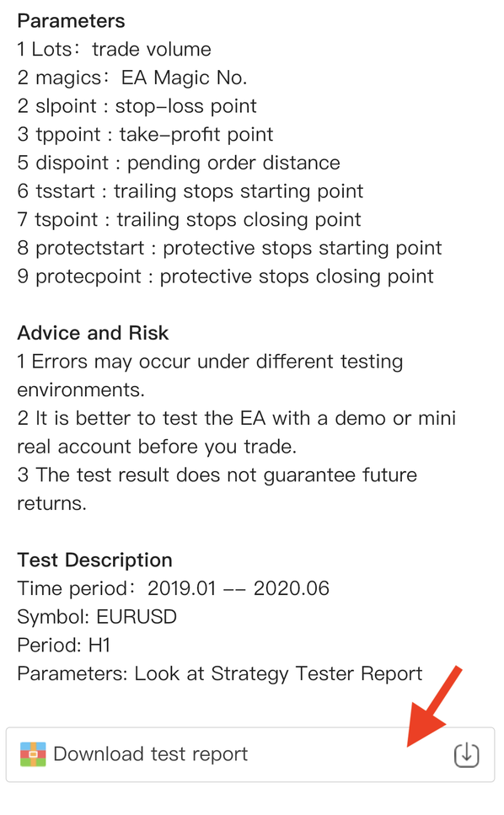Click the Parameters heading
This screenshot has width=504, height=815.
coord(71,21)
